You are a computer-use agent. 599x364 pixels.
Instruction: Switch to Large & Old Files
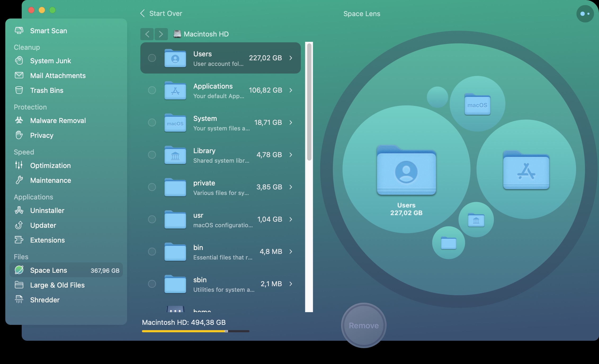pos(57,285)
